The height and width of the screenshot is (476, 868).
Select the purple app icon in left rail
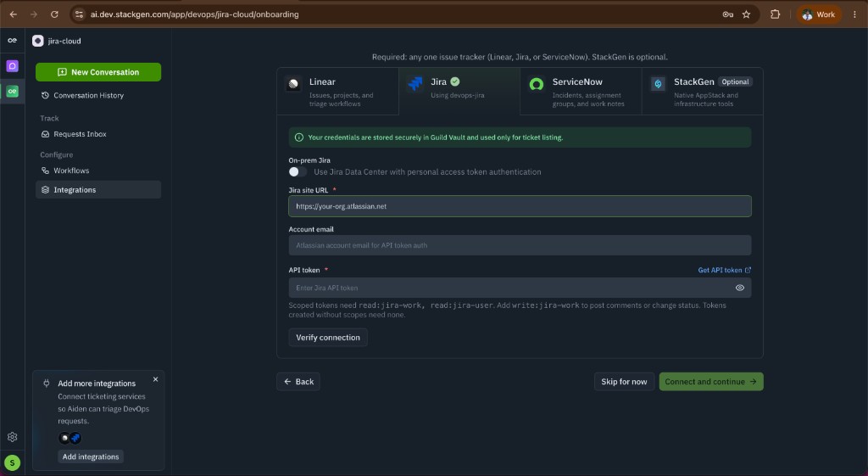(12, 66)
